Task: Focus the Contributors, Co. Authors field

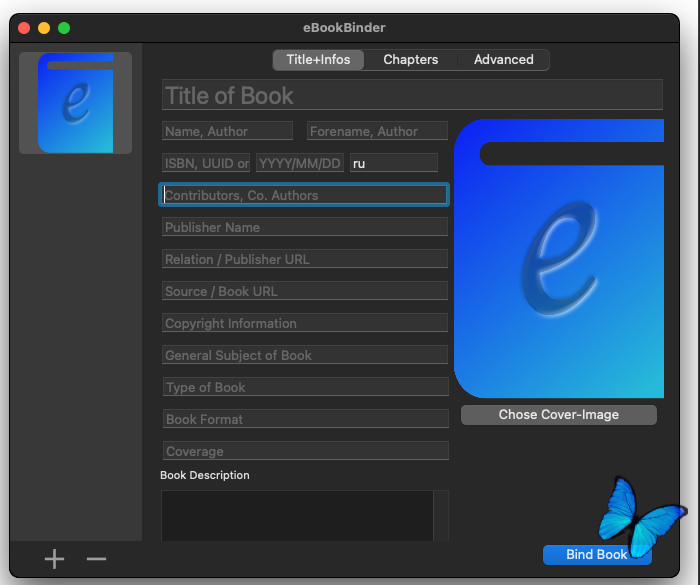Action: pos(304,195)
